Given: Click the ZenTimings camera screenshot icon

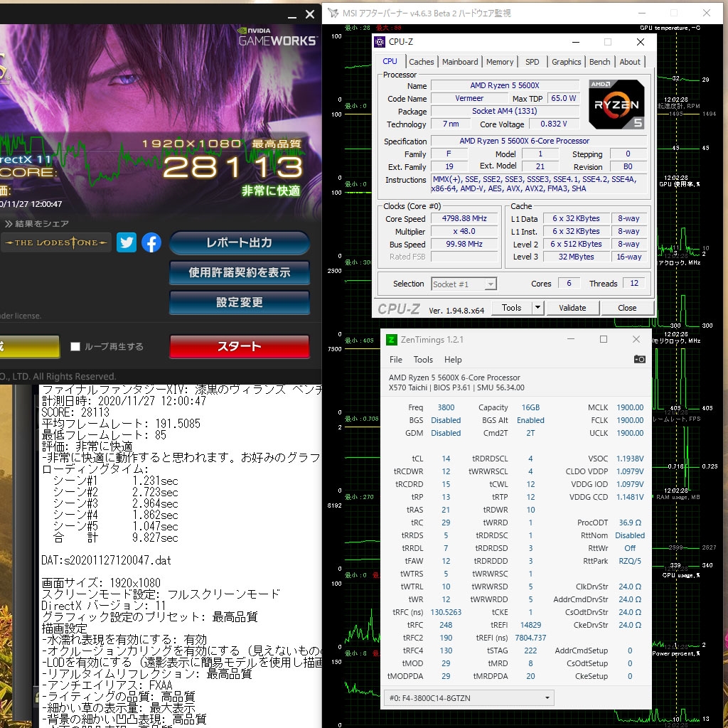Looking at the screenshot, I should tap(639, 359).
